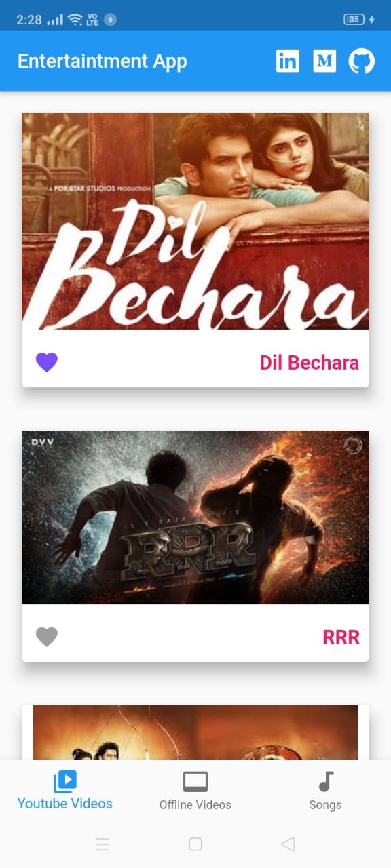Select the Dil Bechara title text
Viewport: 391px width, 868px height.
coord(310,363)
